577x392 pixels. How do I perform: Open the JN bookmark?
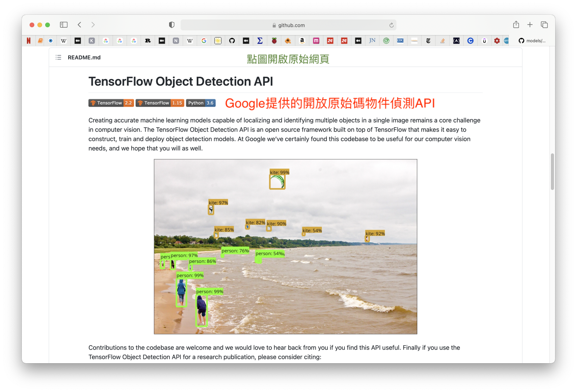pos(372,40)
